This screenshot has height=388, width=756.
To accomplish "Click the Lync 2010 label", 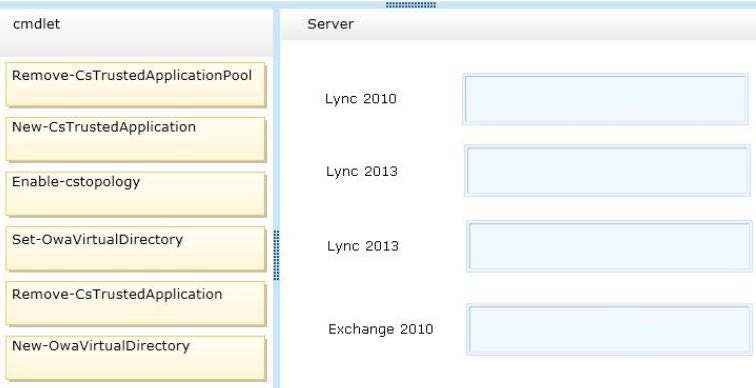I will click(x=361, y=99).
